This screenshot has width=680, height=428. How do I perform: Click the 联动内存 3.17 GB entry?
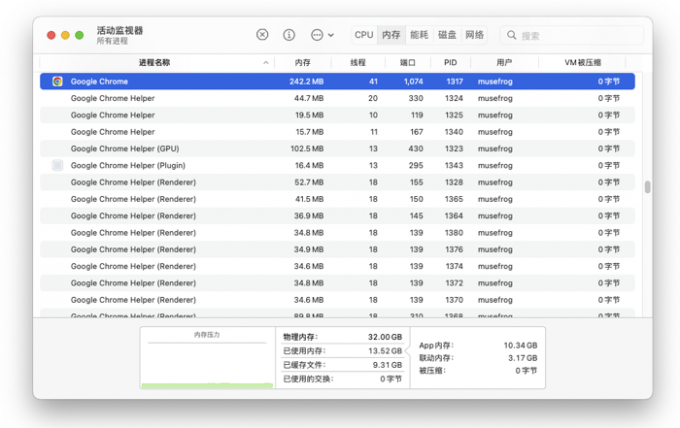click(x=478, y=358)
